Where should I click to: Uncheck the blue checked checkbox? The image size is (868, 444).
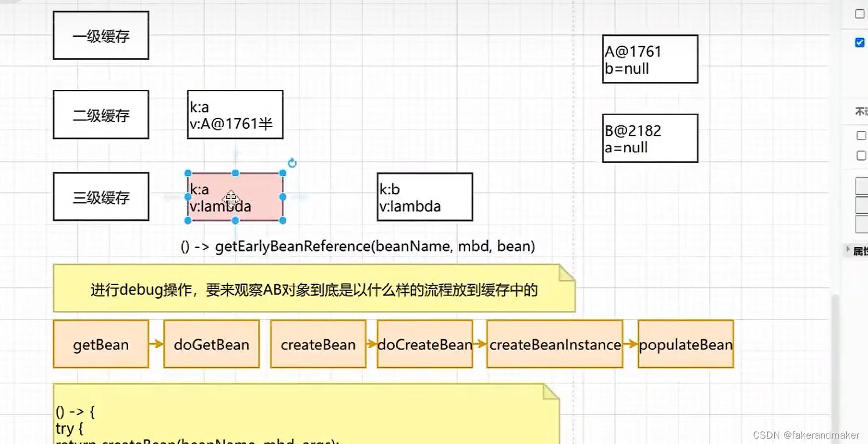[x=860, y=42]
